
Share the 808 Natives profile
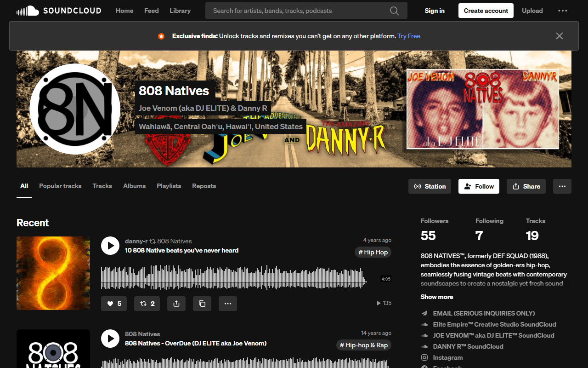(526, 186)
